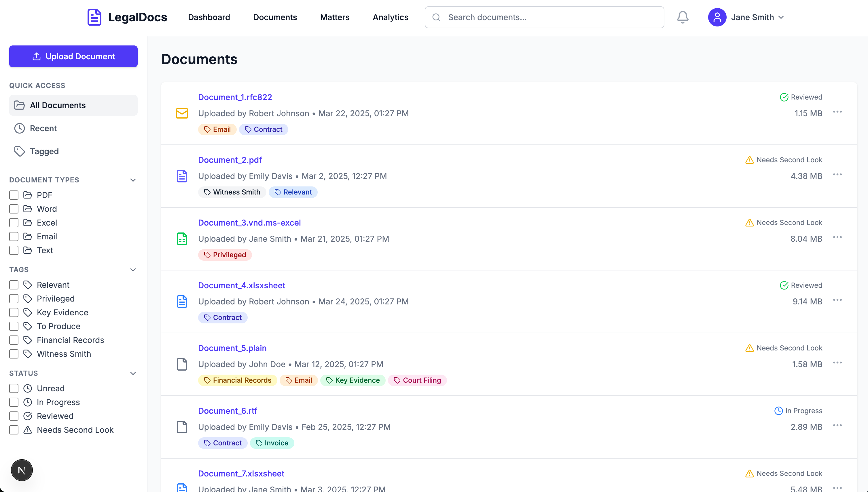Open the notifications bell

coord(682,17)
